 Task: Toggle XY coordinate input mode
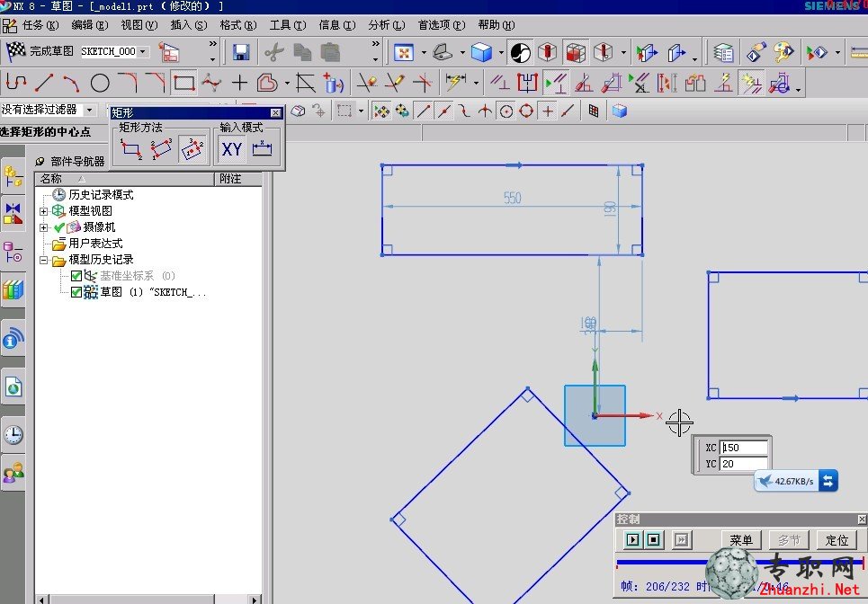(x=231, y=149)
